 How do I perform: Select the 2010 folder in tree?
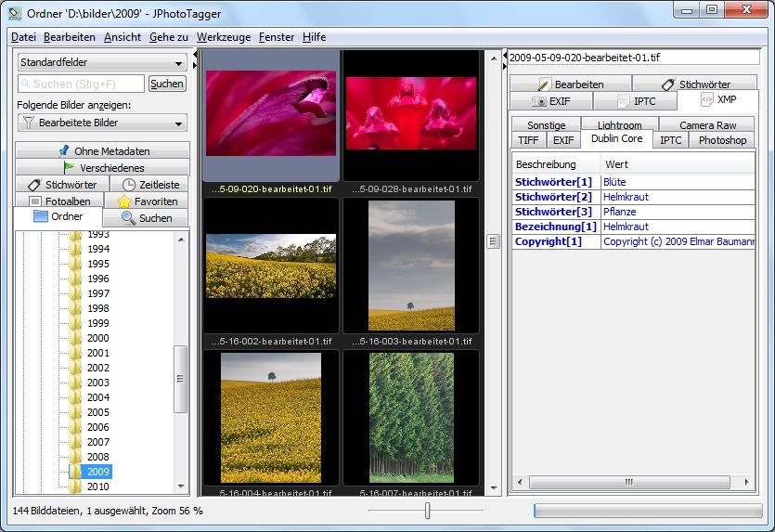(x=97, y=487)
